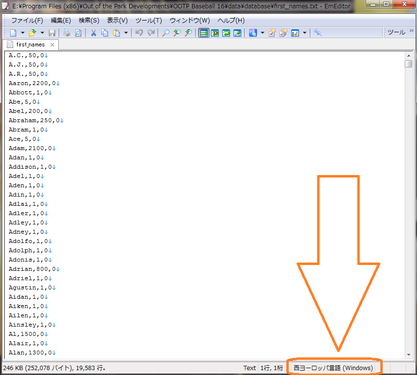
Task: Redo the last undone edit
Action: click(x=151, y=33)
